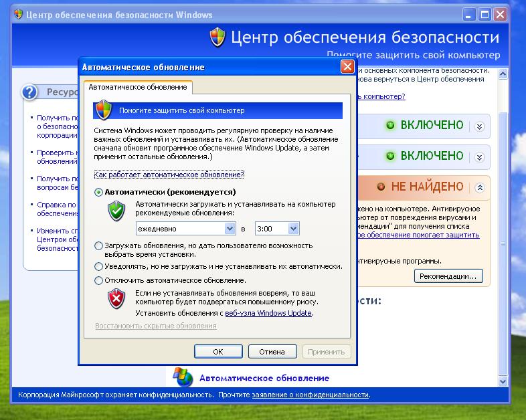Click Проверить обновлений link in Resources

[x=58, y=157]
